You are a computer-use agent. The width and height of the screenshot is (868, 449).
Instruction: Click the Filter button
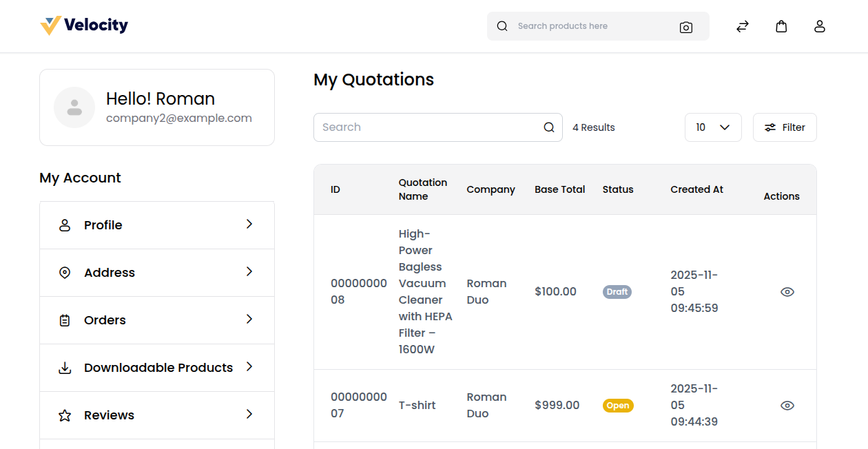(x=784, y=127)
